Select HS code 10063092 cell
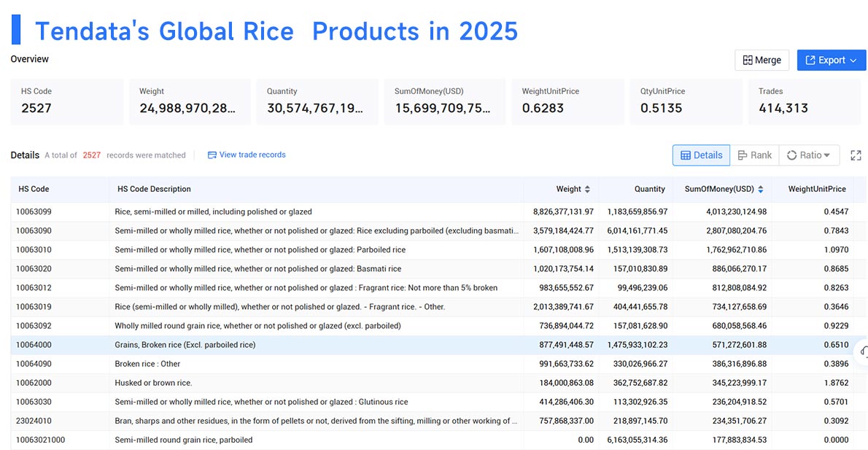The image size is (868, 450). tap(34, 326)
